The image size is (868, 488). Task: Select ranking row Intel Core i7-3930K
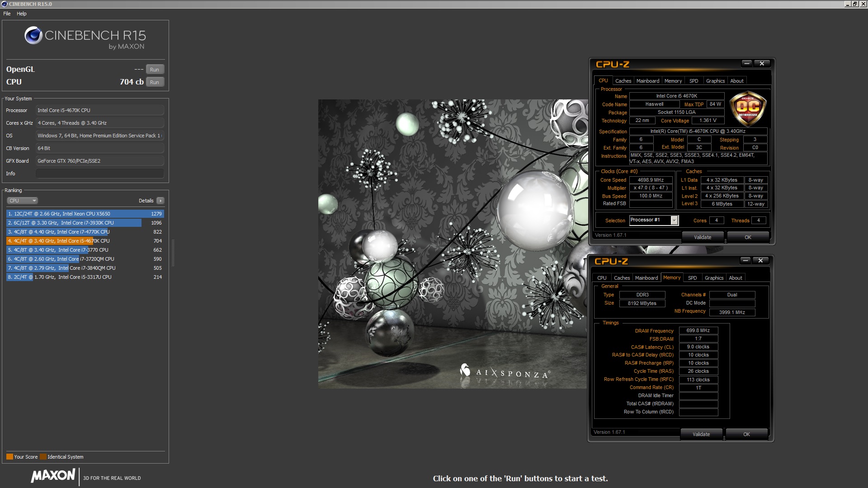(85, 223)
